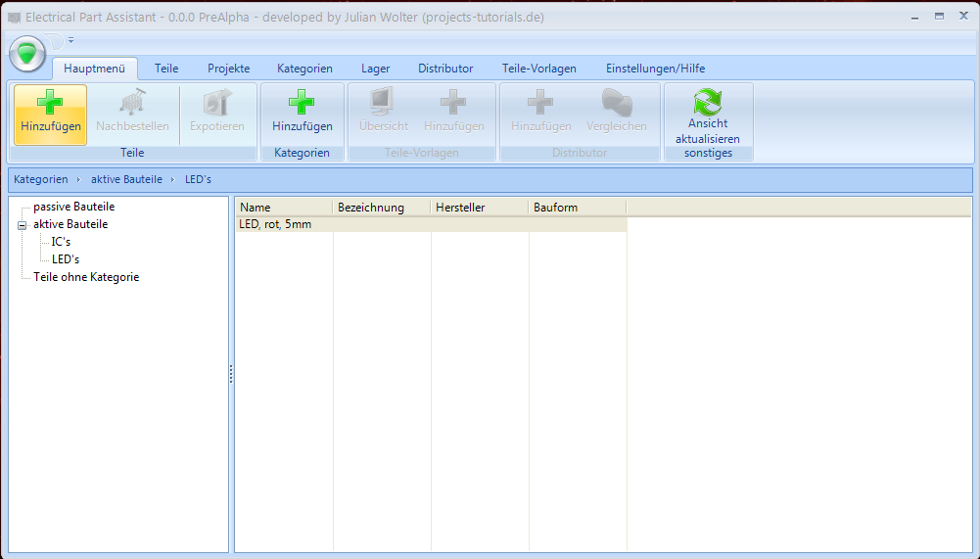
Task: Open the Projekte ribbon tab
Action: click(229, 69)
